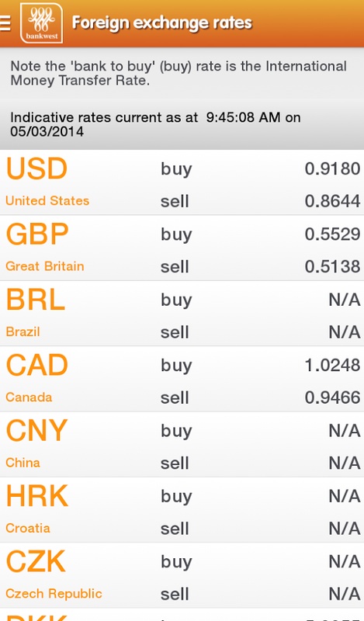Click the CAD sell rate 0.9466
364x621 pixels.
[332, 397]
